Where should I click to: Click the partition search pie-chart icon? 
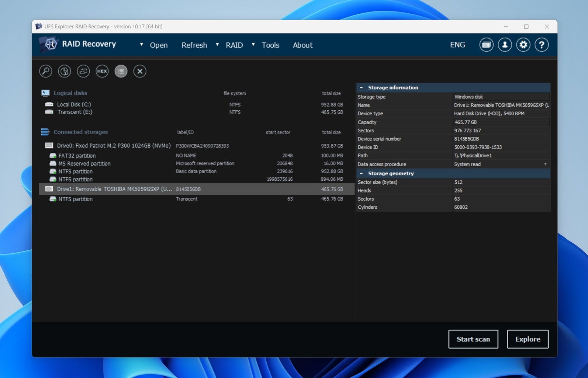click(65, 71)
